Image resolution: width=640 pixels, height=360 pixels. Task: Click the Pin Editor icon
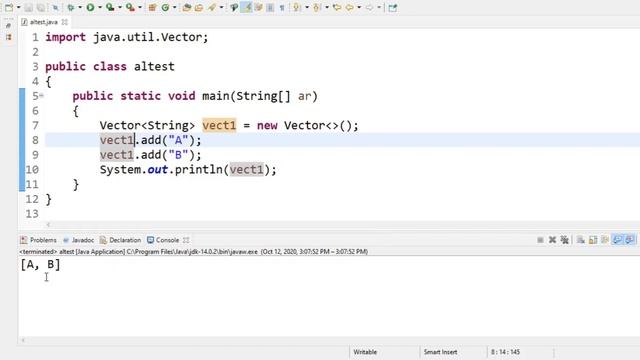coord(392,7)
